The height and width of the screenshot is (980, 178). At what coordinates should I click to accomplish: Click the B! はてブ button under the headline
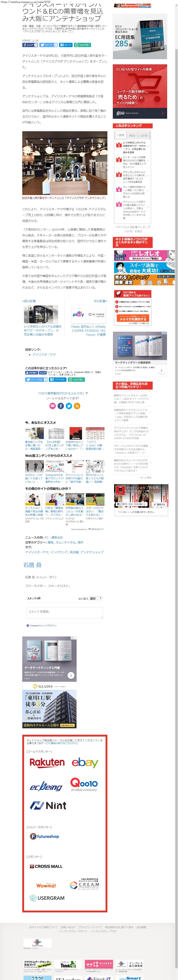tap(66, 45)
